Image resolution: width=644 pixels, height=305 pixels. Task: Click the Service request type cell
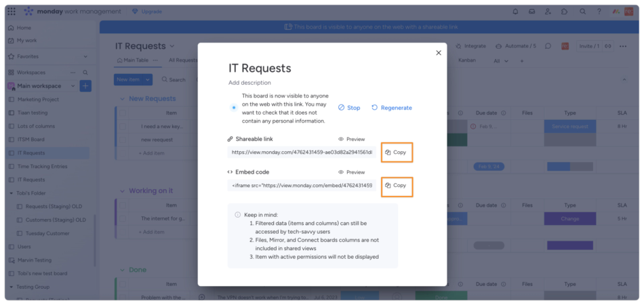(x=569, y=127)
